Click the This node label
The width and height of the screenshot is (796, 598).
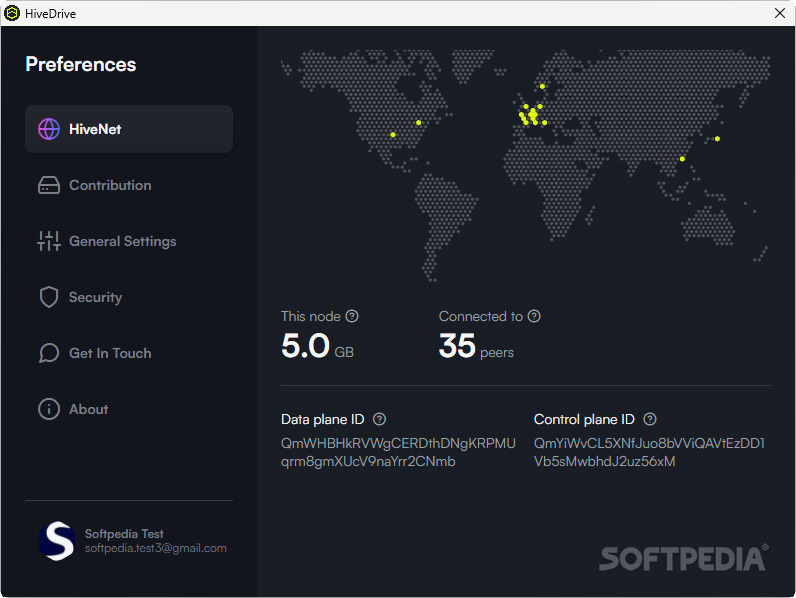tap(311, 316)
